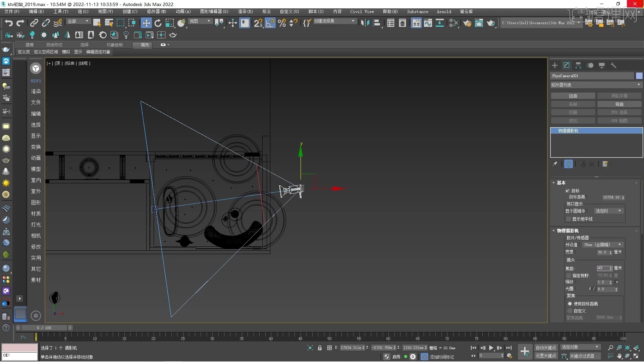644x362 pixels.
Task: Click Configure Modifier Sets icon
Action: (605, 164)
